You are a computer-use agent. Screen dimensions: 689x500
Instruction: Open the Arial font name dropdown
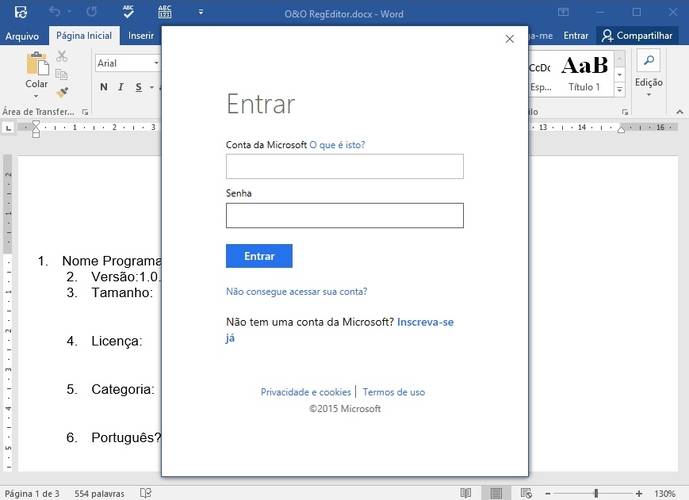pyautogui.click(x=156, y=63)
